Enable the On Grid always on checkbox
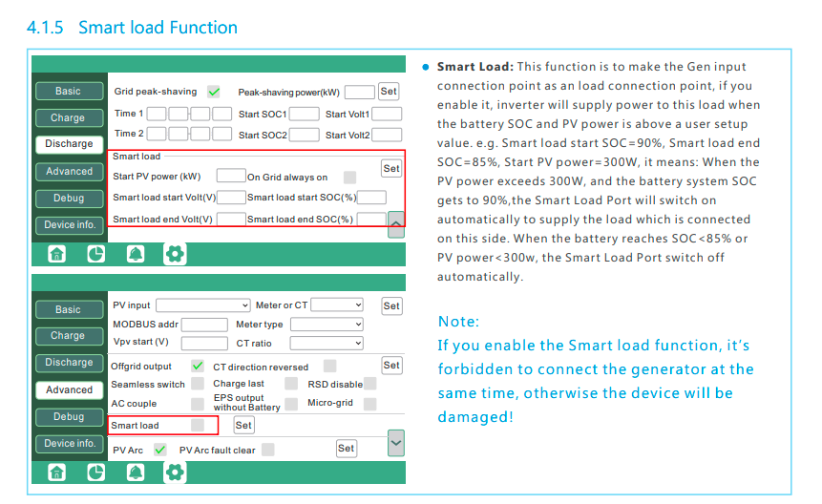Viewport: 822px width, 504px height. click(x=350, y=178)
